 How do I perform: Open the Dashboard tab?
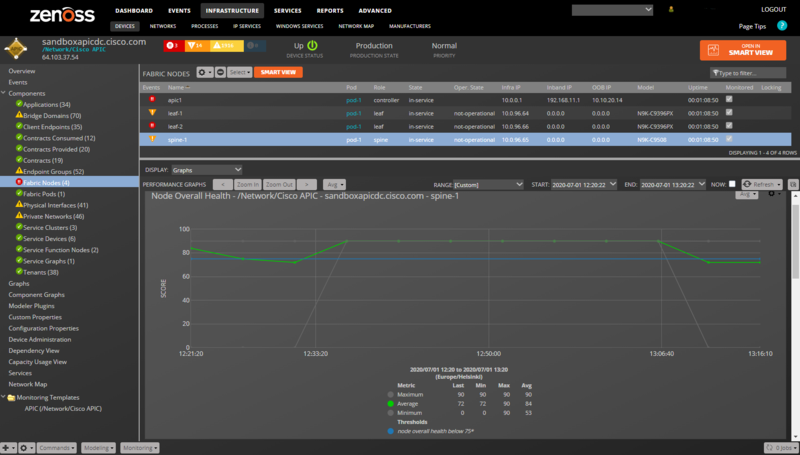(134, 11)
